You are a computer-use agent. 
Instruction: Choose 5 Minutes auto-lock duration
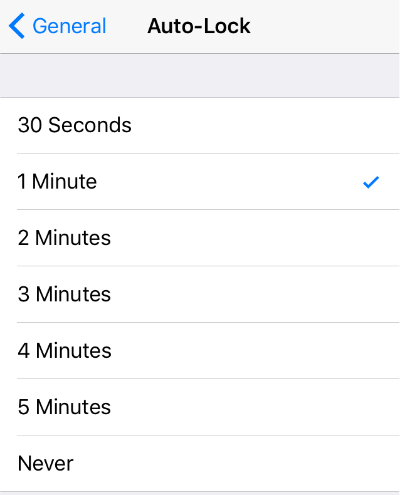[x=200, y=407]
